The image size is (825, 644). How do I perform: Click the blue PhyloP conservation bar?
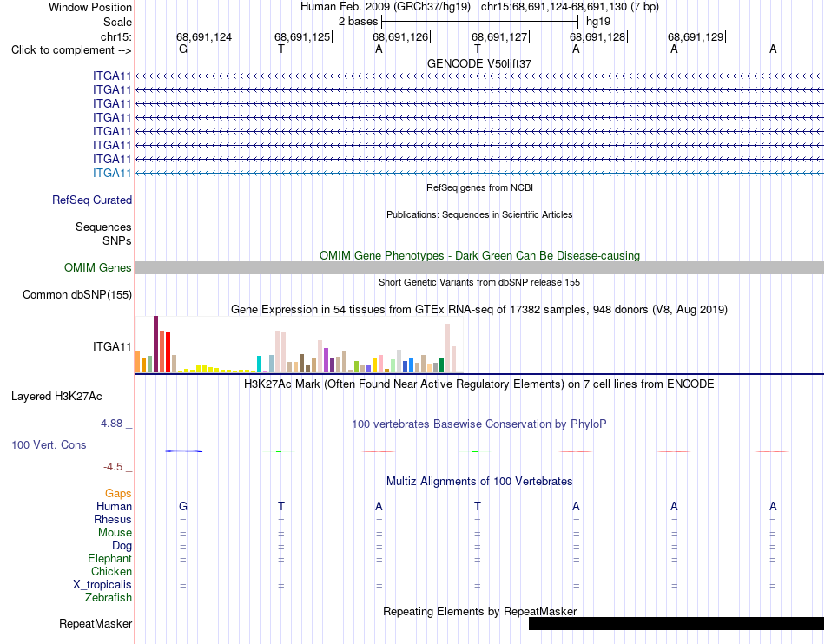point(183,451)
